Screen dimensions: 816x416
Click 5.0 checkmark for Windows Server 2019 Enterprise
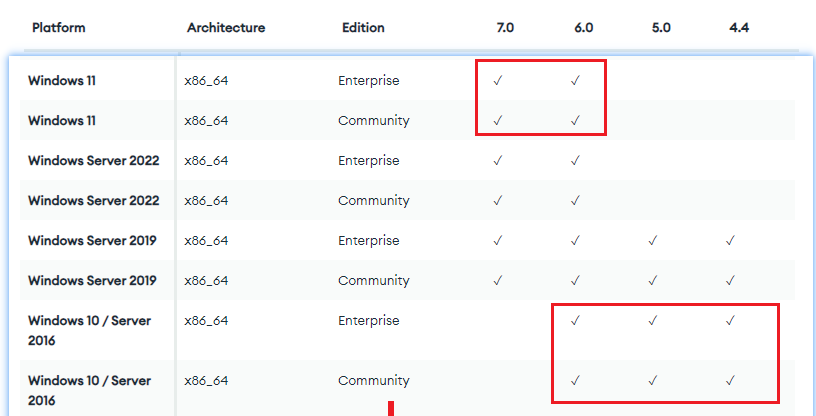pyautogui.click(x=653, y=241)
